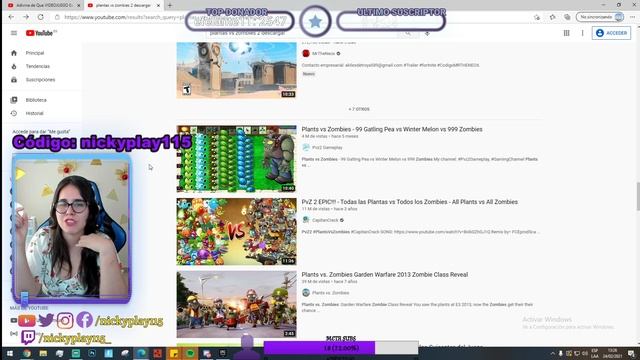Open 99 Gatling Pea vs Winter Melon thumbnail
The image size is (640, 360).
click(236, 159)
